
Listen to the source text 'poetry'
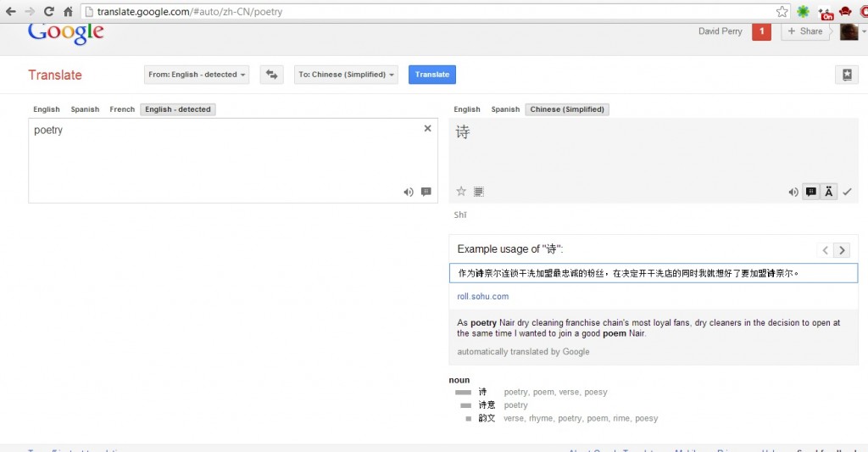409,193
